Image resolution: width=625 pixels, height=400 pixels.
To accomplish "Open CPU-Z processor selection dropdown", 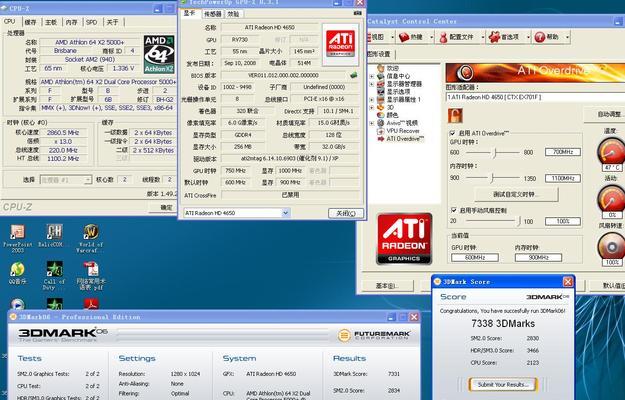I will click(88, 180).
